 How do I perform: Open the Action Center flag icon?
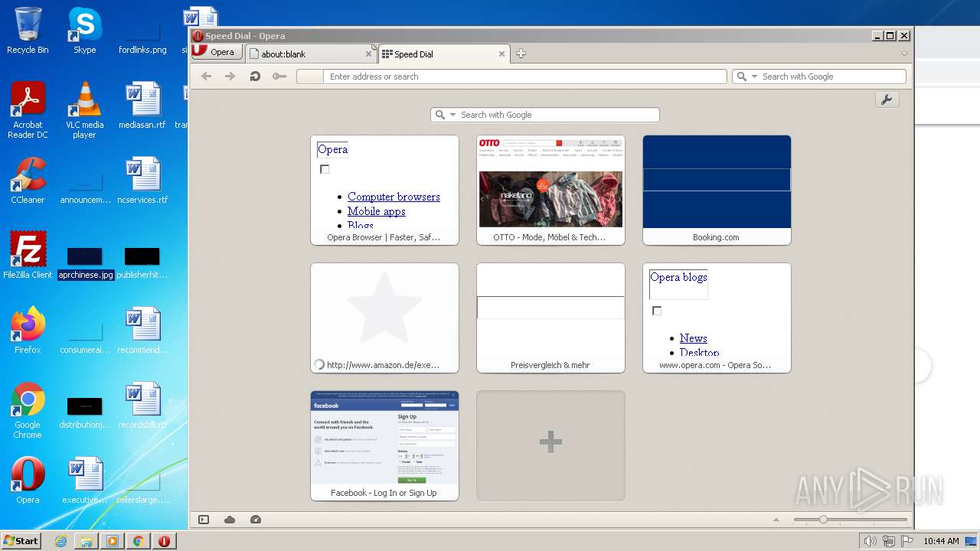click(907, 541)
